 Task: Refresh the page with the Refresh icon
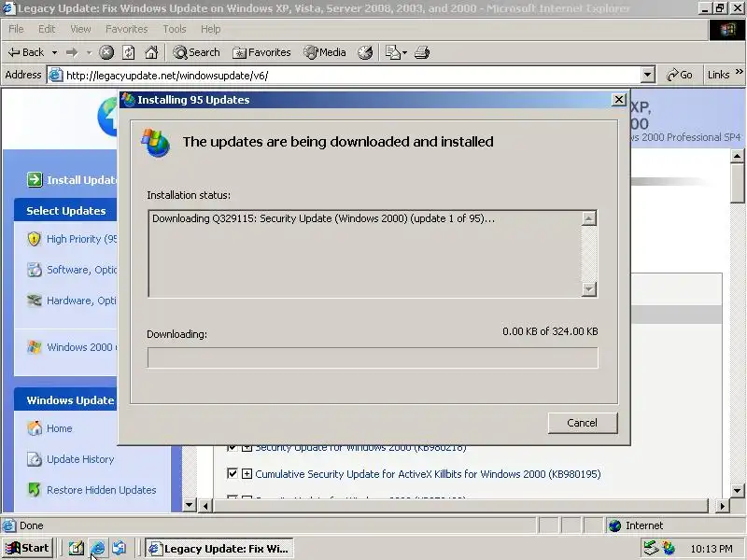(x=129, y=52)
